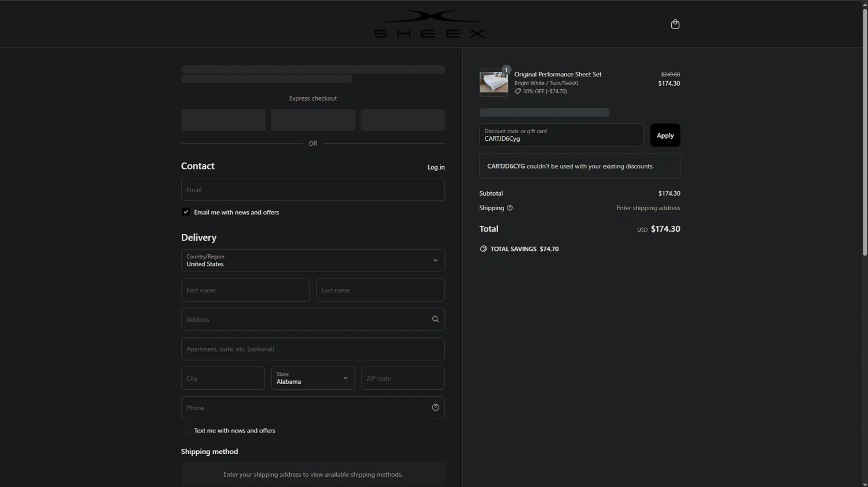The width and height of the screenshot is (868, 487).
Task: Click the Enter shipping address text
Action: [x=648, y=208]
